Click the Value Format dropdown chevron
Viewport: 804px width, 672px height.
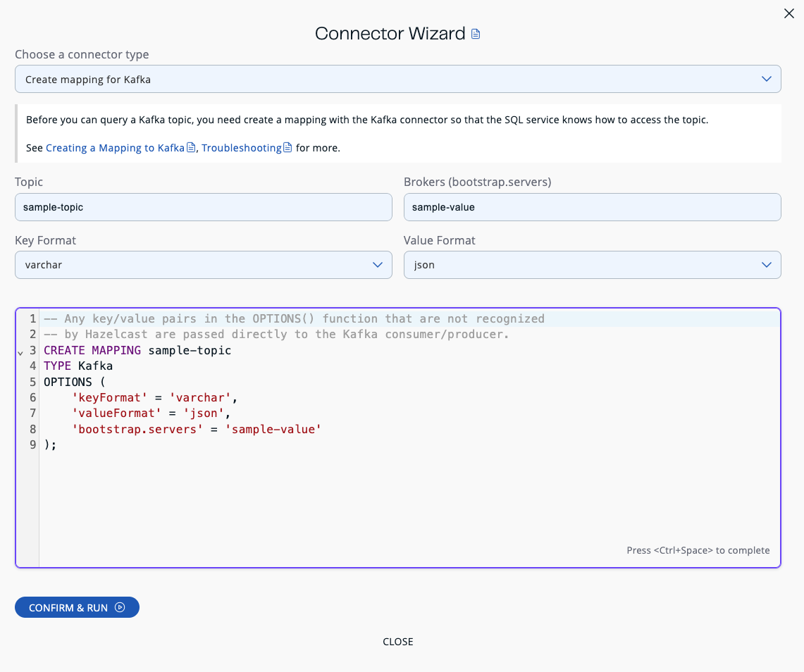pos(767,265)
